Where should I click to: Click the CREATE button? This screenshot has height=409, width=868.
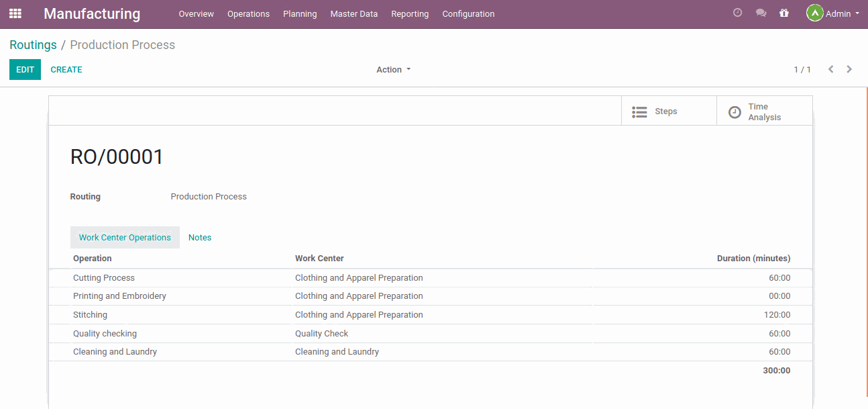66,70
